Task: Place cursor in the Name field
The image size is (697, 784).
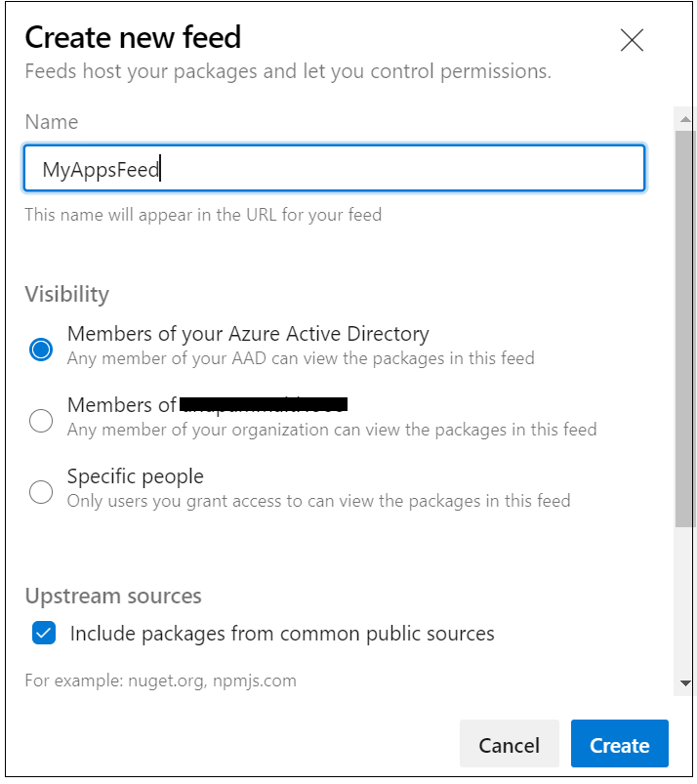Action: point(334,168)
